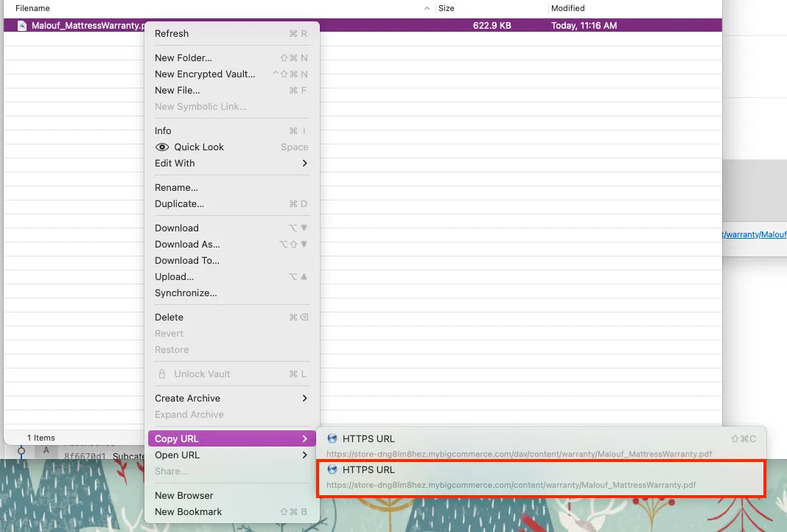The width and height of the screenshot is (787, 532).
Task: Open Info for the selected file
Action: 162,130
